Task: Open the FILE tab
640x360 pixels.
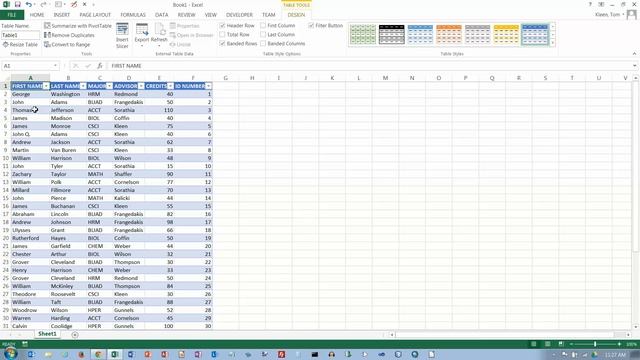Action: pyautogui.click(x=12, y=15)
